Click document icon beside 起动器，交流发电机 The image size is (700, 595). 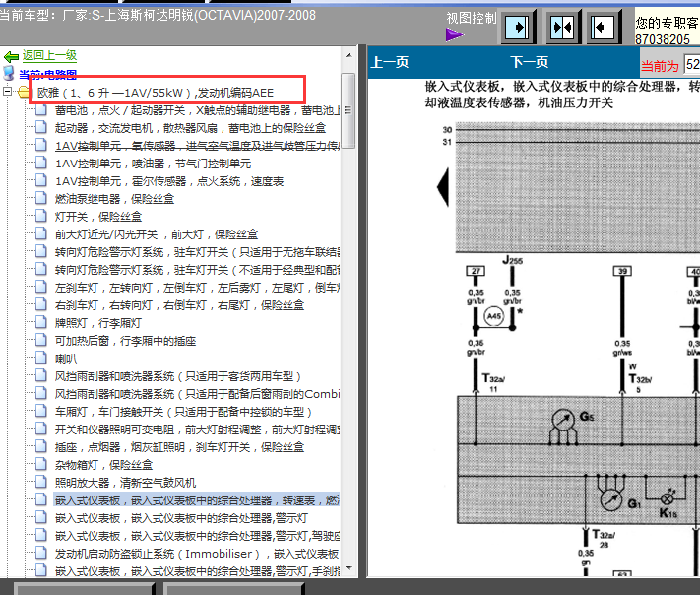(x=41, y=127)
